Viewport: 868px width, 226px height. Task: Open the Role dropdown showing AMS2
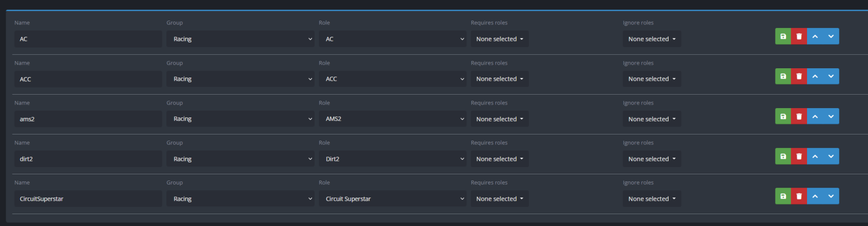[392, 119]
